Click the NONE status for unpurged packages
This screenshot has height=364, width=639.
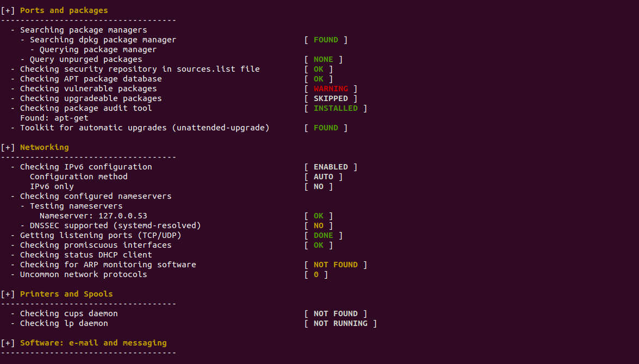click(324, 59)
